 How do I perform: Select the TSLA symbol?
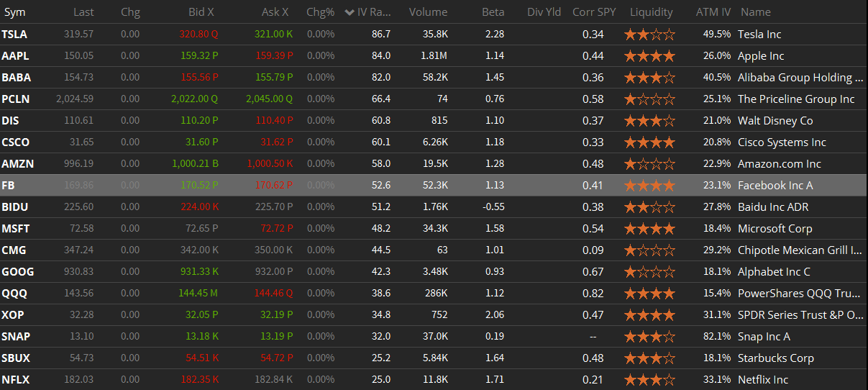pyautogui.click(x=14, y=34)
